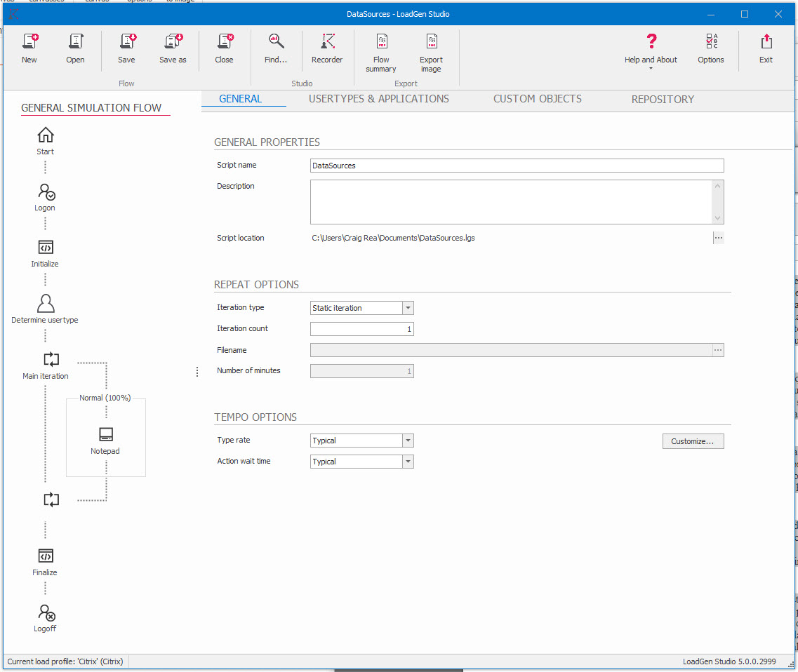Click the GENERAL SIMULATION FLOW heading

pyautogui.click(x=91, y=108)
